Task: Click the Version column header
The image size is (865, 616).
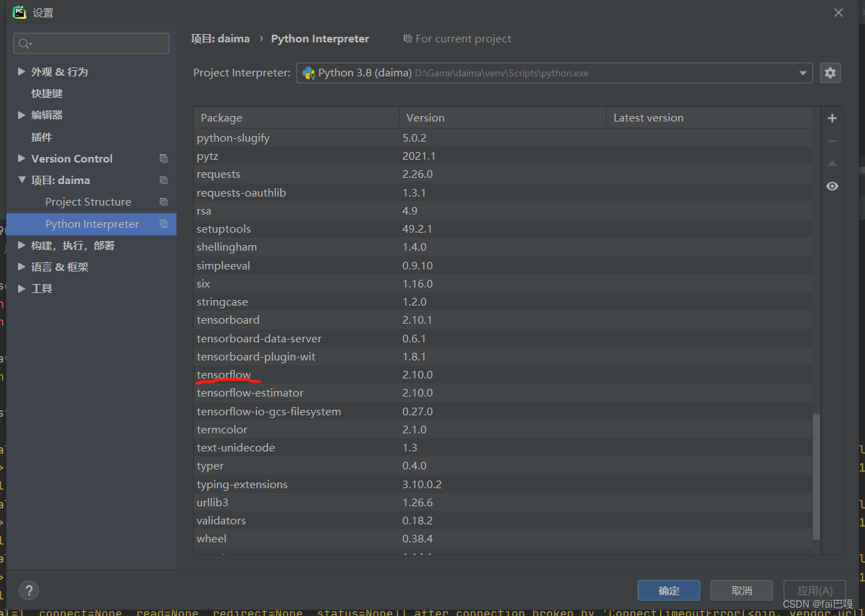Action: (502, 117)
